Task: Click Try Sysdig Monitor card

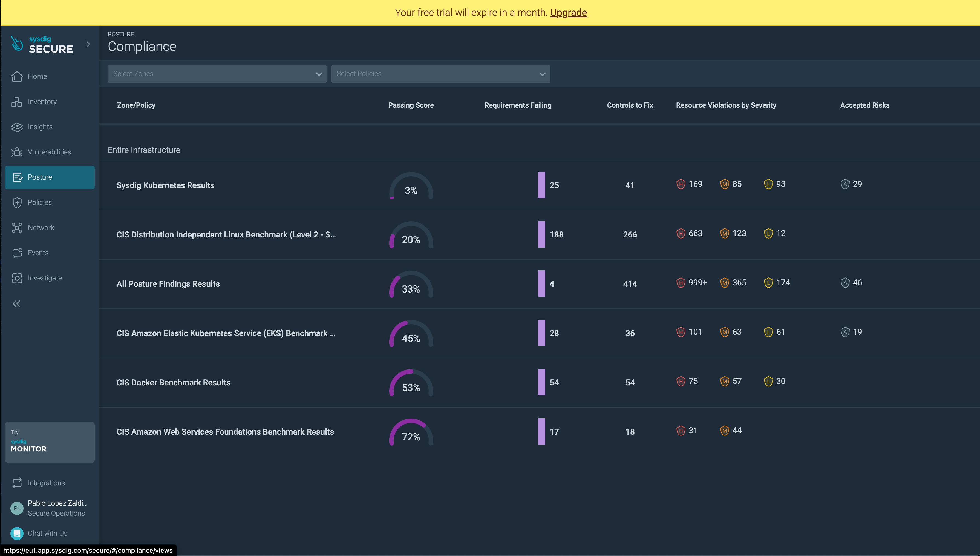Action: click(x=50, y=442)
